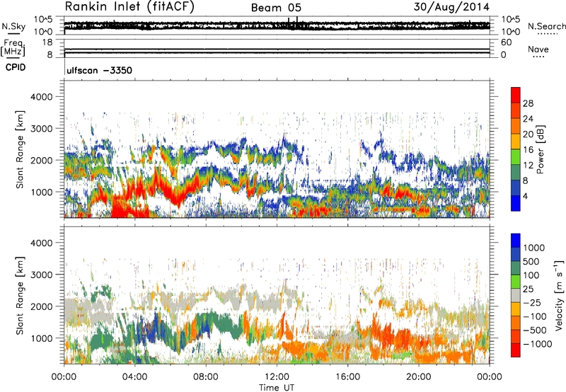Click the 'Nave' legend label
The image size is (566, 392).
[x=538, y=49]
